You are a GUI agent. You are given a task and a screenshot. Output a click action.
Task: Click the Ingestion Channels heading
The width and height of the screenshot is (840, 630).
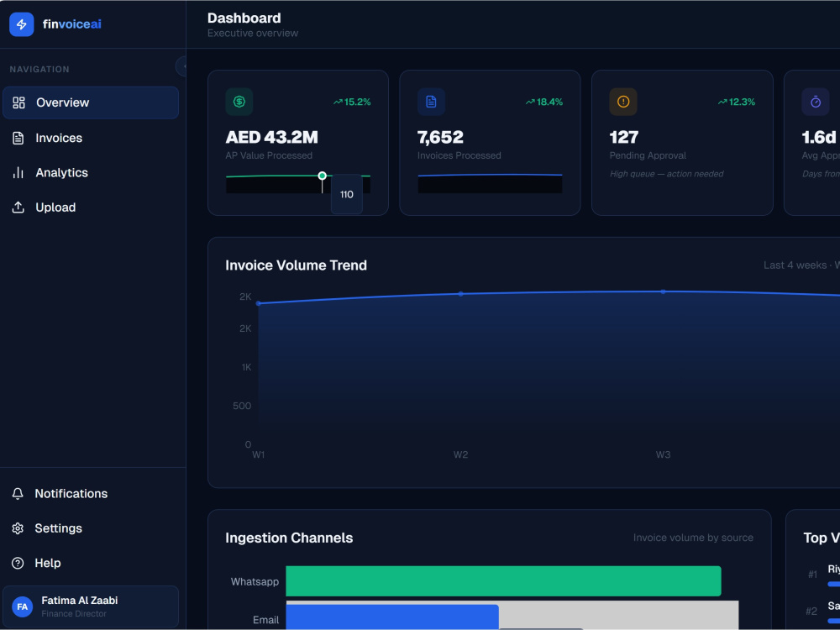click(x=289, y=538)
